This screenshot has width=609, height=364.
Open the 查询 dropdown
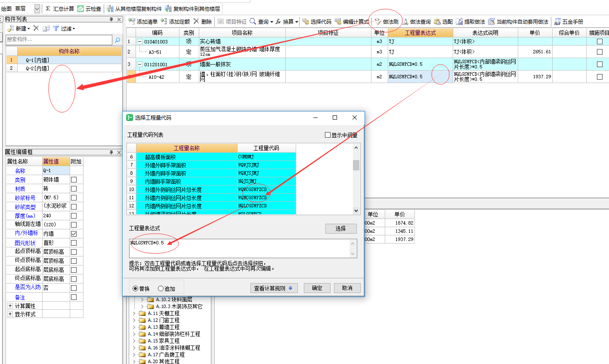261,22
